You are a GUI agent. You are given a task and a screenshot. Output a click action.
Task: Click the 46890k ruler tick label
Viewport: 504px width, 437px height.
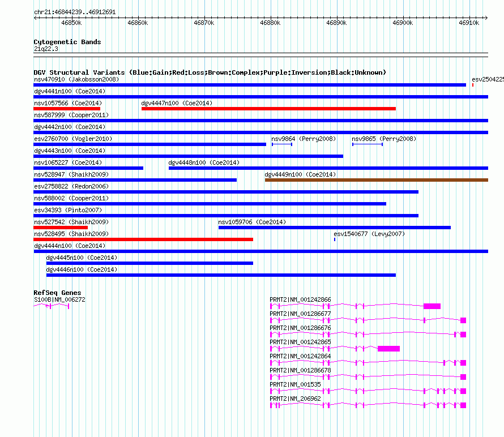point(336,23)
